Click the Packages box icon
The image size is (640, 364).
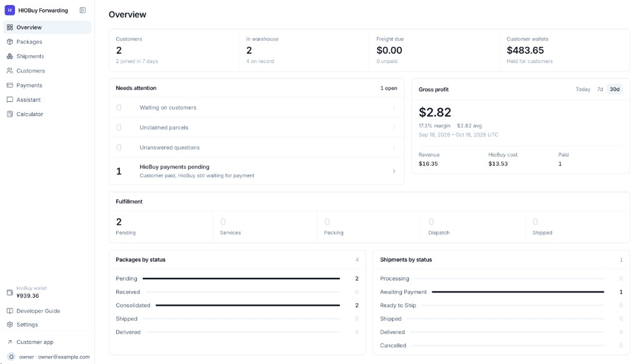pyautogui.click(x=10, y=42)
